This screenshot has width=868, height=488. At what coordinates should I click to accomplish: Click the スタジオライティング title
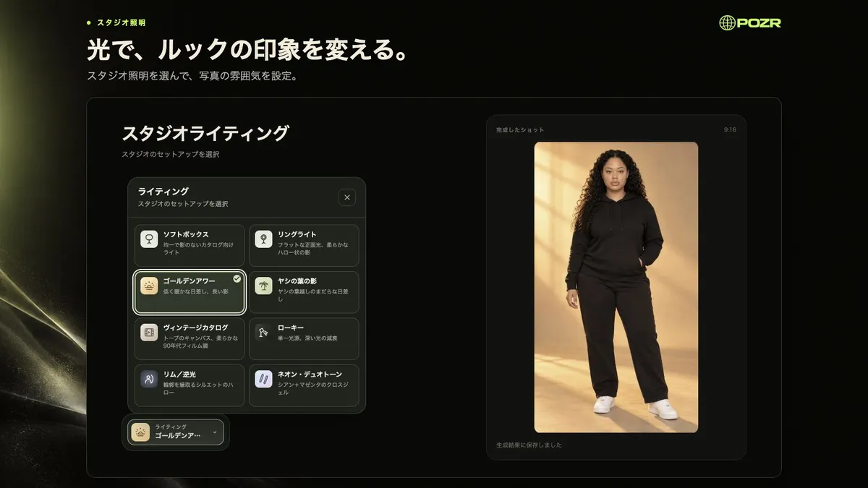(x=205, y=134)
